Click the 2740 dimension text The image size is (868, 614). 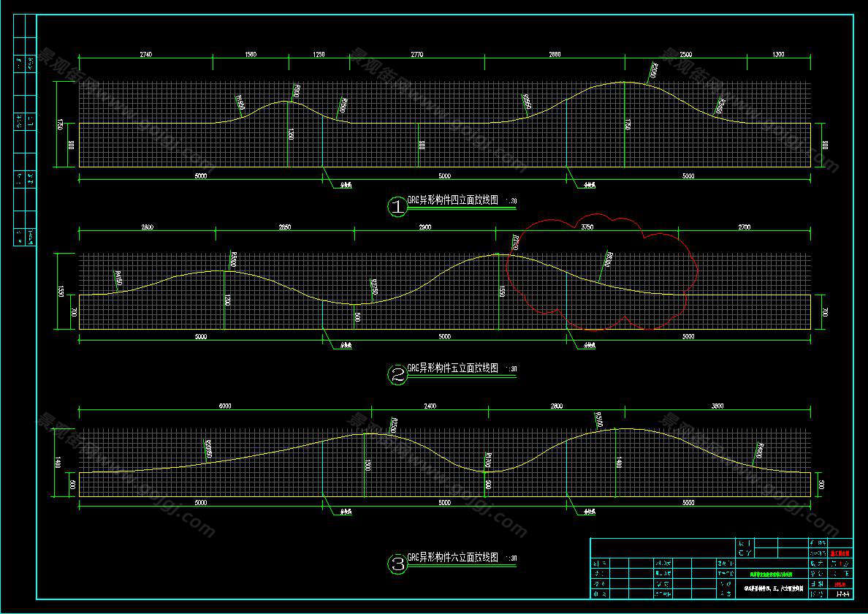coord(145,55)
